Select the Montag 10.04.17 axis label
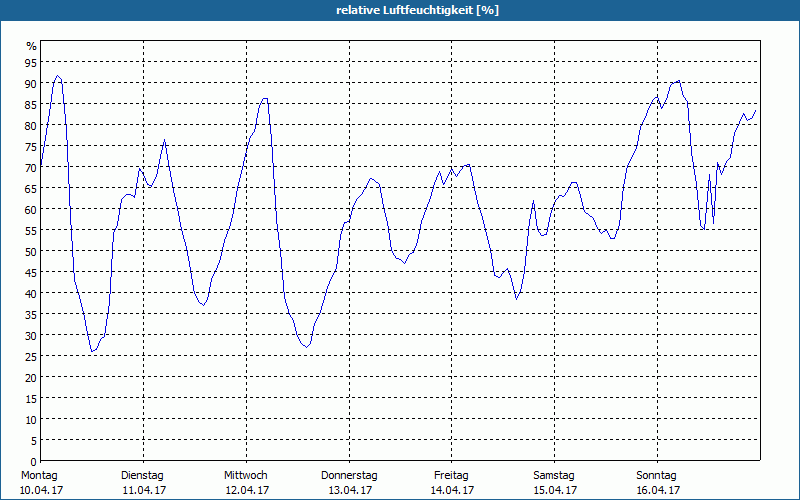 41,483
